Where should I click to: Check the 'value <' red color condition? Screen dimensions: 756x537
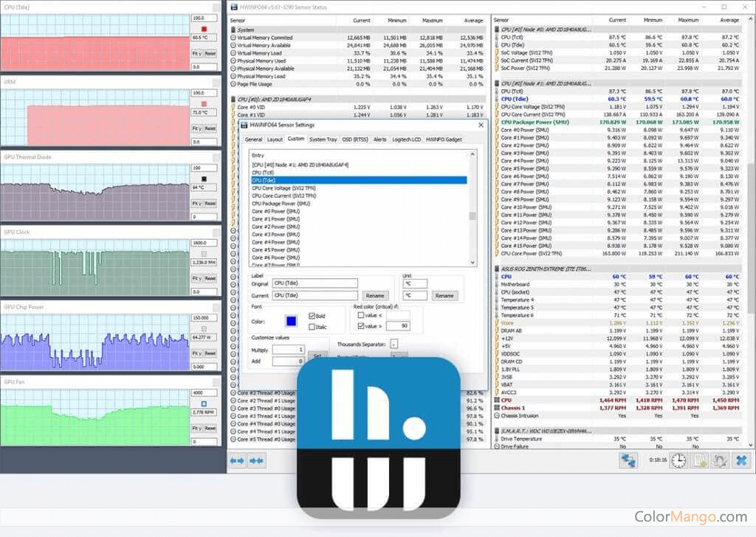point(360,315)
